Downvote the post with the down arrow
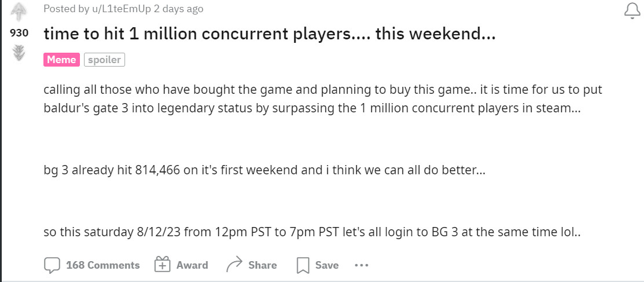The width and height of the screenshot is (644, 282). click(19, 53)
